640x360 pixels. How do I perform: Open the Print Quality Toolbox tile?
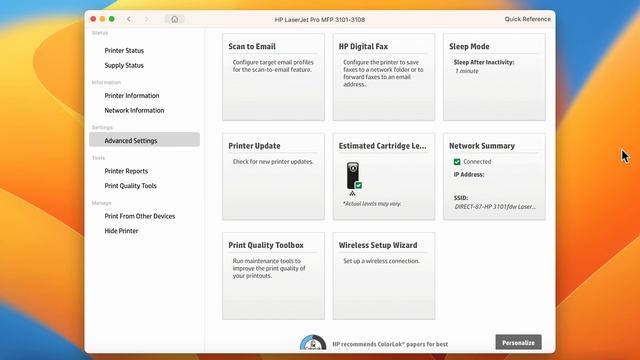coord(273,276)
